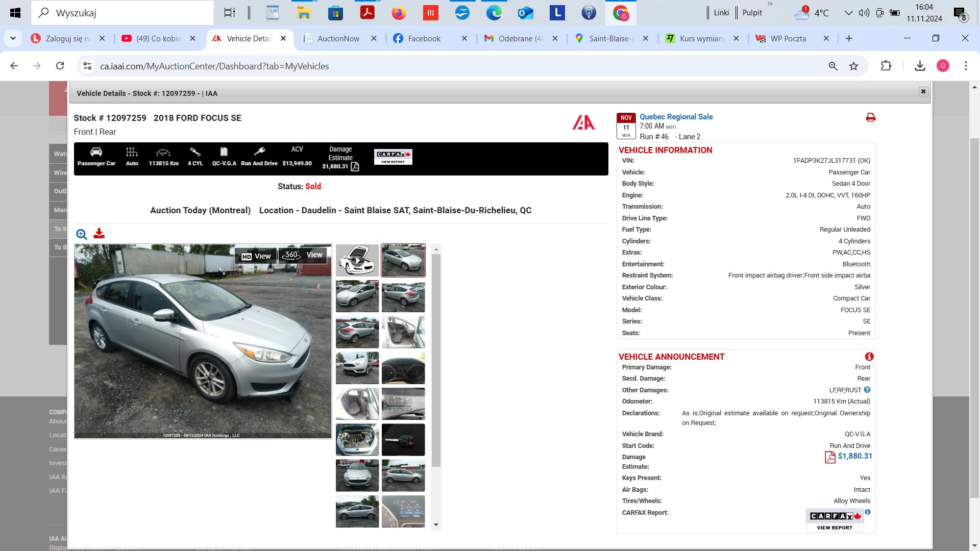Open CARFAX View Report in black bar

click(x=393, y=157)
